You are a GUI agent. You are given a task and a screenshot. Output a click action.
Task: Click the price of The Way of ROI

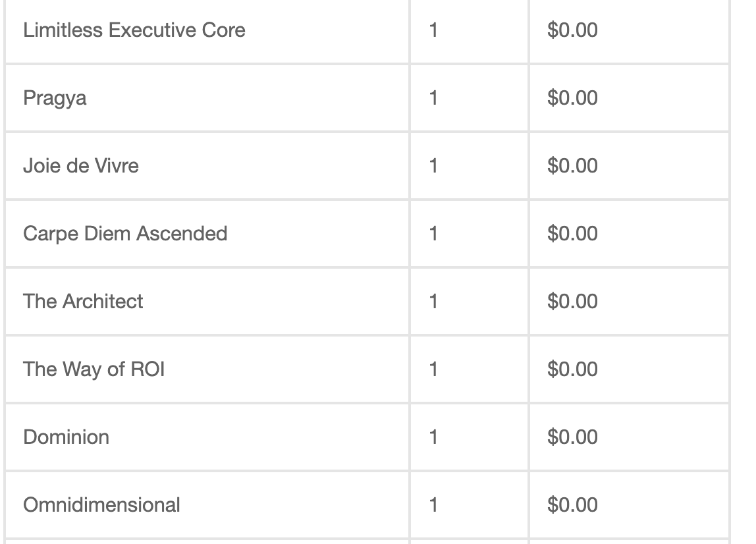click(572, 369)
